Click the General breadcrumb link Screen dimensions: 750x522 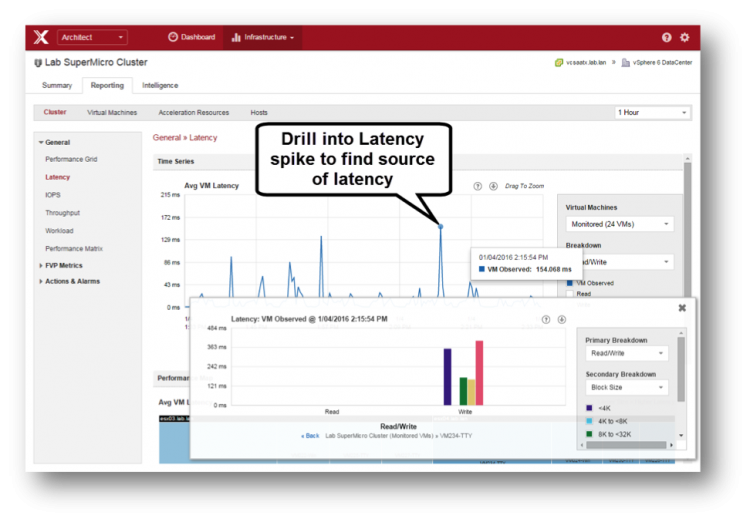[166, 138]
